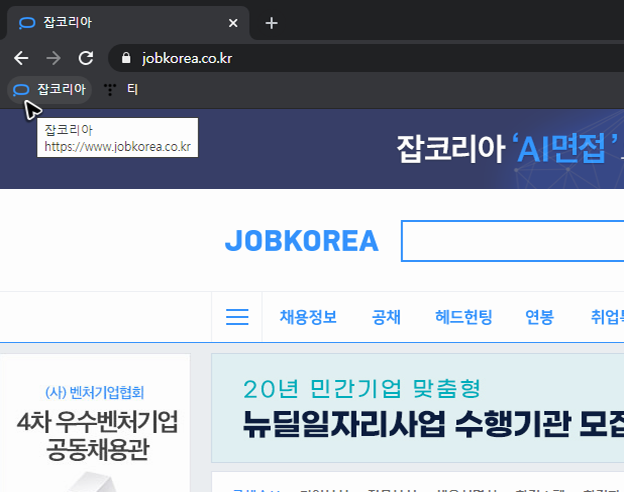Open the 채용정보 menu
The width and height of the screenshot is (624, 492).
308,317
